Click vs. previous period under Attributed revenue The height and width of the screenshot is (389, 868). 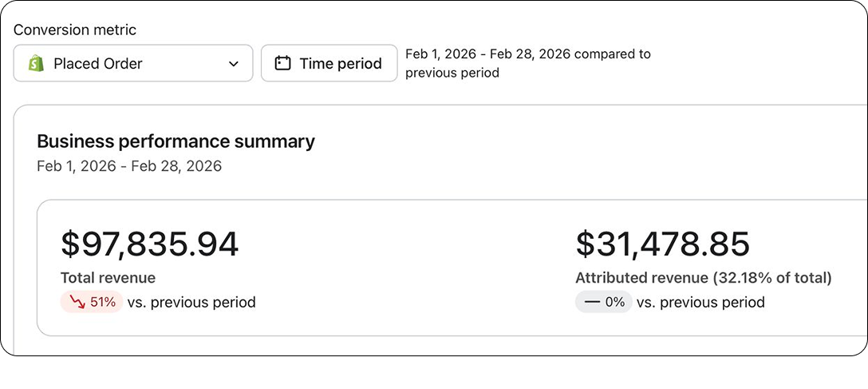[x=700, y=303]
